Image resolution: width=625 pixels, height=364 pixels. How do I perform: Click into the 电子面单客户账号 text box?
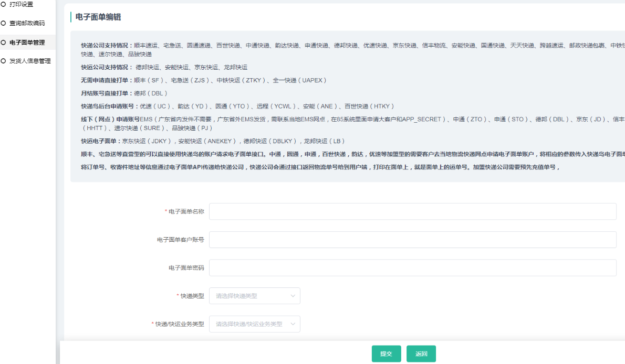tap(412, 240)
